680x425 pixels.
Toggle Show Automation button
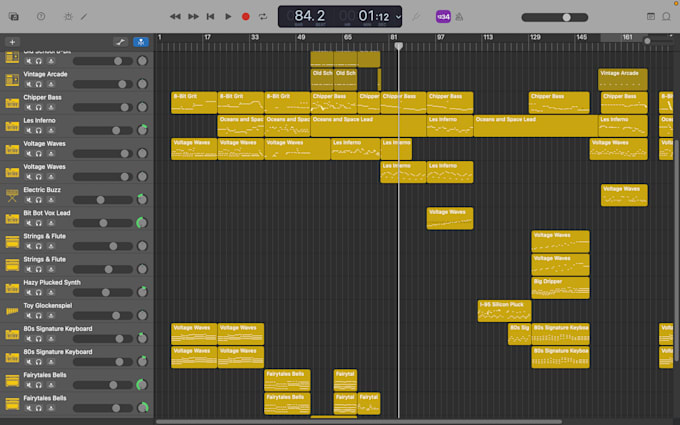tap(121, 42)
